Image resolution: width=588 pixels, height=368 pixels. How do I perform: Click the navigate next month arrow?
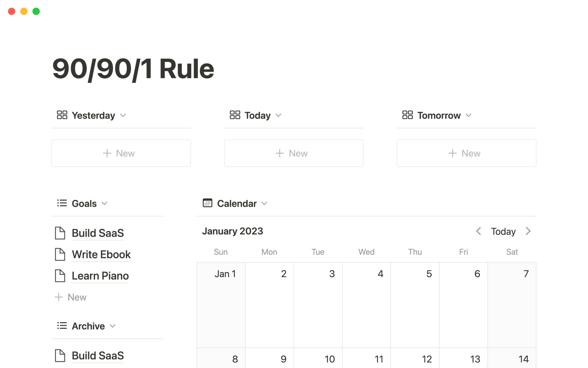pos(528,231)
